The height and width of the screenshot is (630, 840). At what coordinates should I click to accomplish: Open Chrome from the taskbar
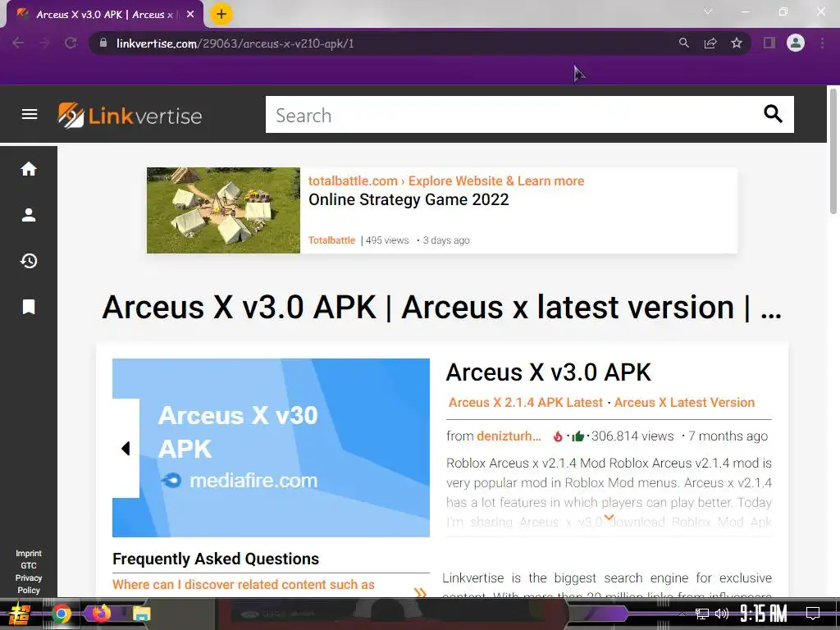pos(61,614)
